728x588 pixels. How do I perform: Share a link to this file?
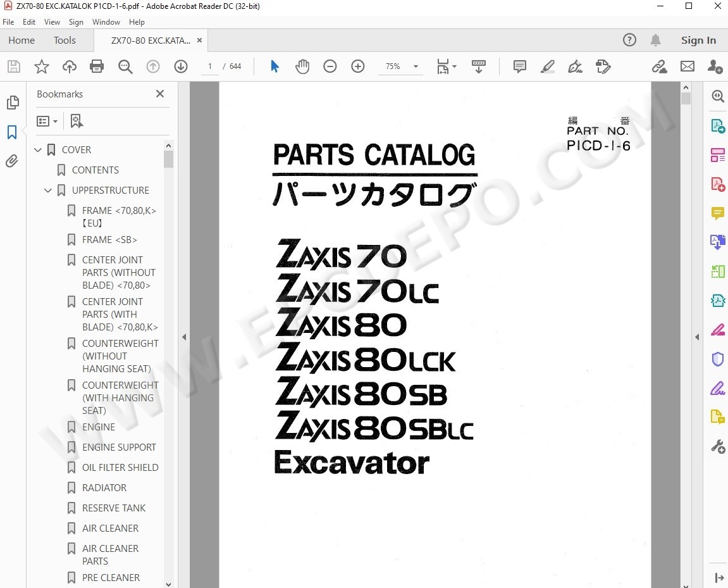click(x=659, y=66)
